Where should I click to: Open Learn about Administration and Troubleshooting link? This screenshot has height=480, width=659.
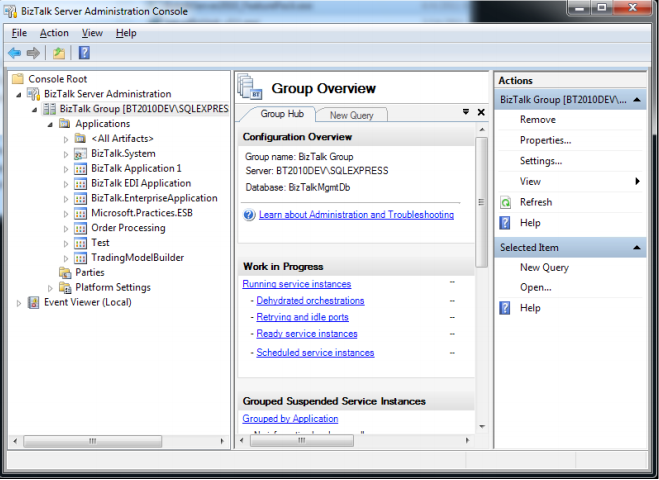356,215
